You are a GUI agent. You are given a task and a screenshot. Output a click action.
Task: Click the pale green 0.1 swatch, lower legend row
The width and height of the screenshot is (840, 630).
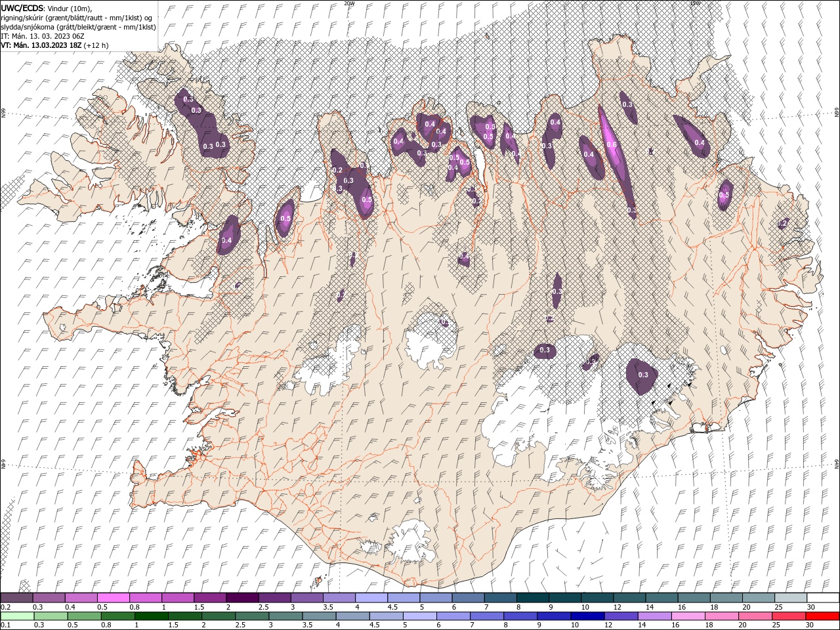pyautogui.click(x=17, y=616)
